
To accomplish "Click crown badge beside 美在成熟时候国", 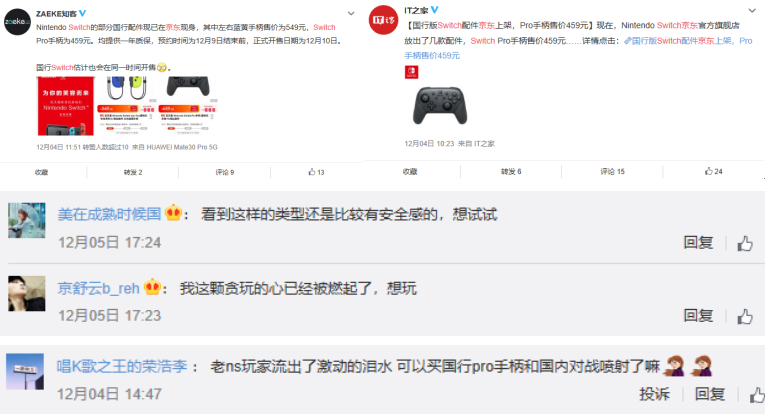I will coord(173,213).
